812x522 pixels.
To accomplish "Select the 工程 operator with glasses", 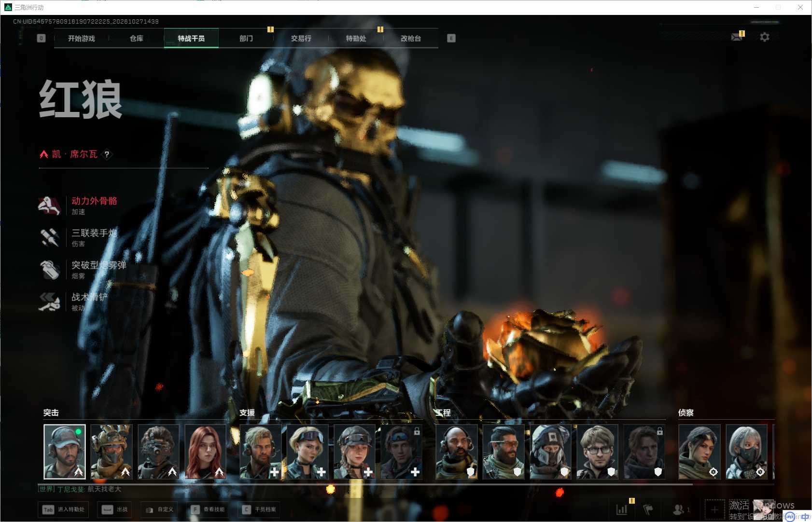I will (597, 452).
